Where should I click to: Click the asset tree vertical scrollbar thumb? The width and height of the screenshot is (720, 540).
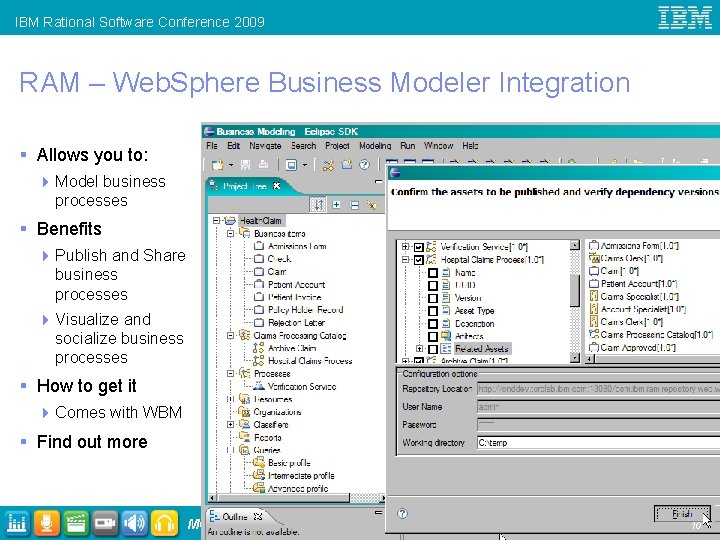click(574, 291)
